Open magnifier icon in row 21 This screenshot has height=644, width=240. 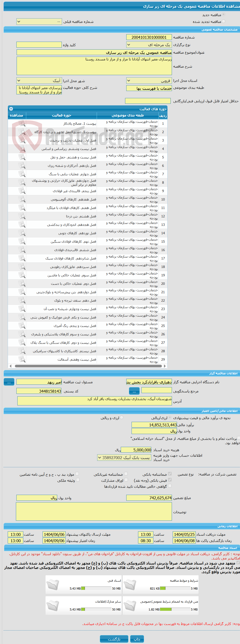tap(22, 292)
